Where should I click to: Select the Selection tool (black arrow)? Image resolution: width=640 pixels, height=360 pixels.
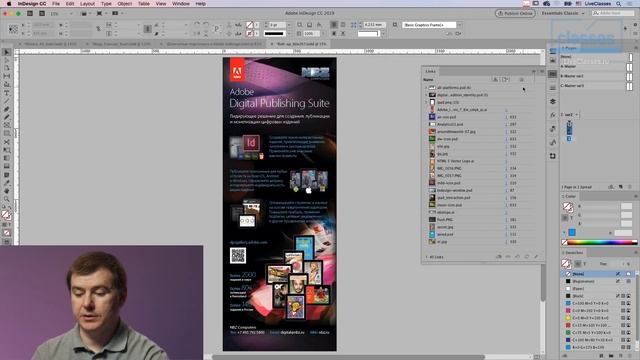click(7, 52)
